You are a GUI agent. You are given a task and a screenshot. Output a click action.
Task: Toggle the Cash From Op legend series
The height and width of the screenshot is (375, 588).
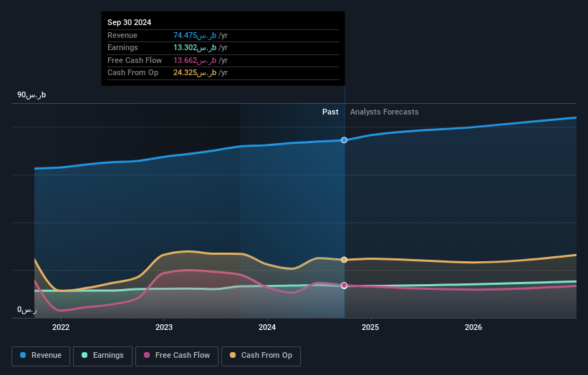click(261, 356)
